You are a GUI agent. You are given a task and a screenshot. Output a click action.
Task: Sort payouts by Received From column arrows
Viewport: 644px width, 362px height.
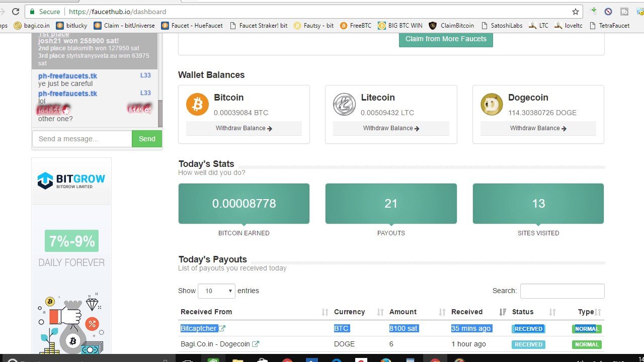pyautogui.click(x=325, y=312)
